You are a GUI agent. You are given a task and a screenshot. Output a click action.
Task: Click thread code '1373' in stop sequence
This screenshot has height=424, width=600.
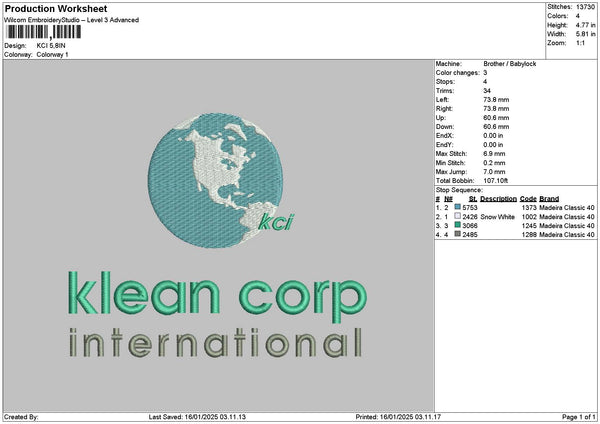[x=529, y=207]
